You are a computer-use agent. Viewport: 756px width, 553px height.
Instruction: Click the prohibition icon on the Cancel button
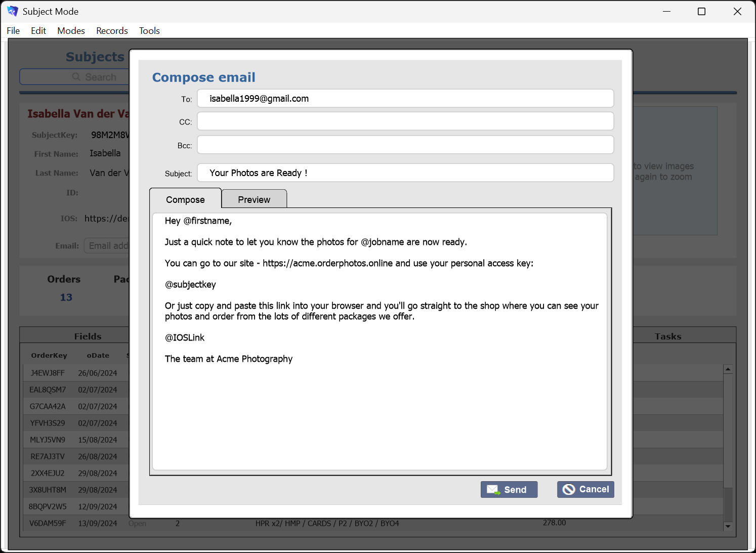pos(569,489)
